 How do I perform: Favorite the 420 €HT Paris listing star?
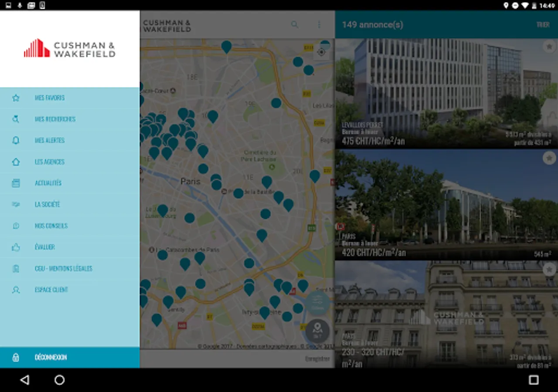(x=549, y=158)
